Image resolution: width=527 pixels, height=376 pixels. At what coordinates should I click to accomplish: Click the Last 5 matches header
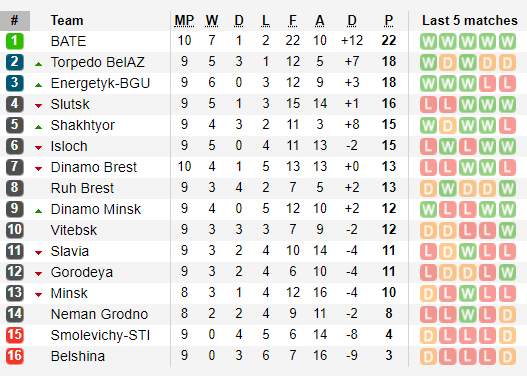[470, 20]
